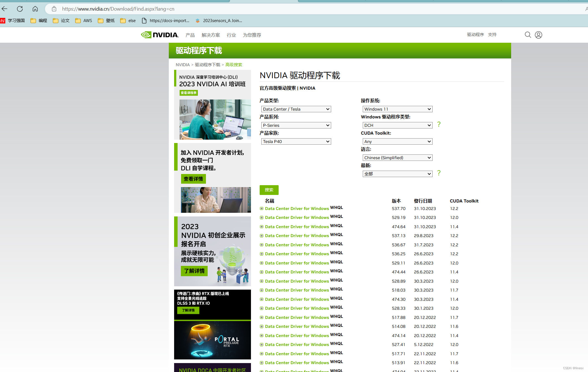
Task: Open the Tesla P40 product family dropdown
Action: pos(296,142)
